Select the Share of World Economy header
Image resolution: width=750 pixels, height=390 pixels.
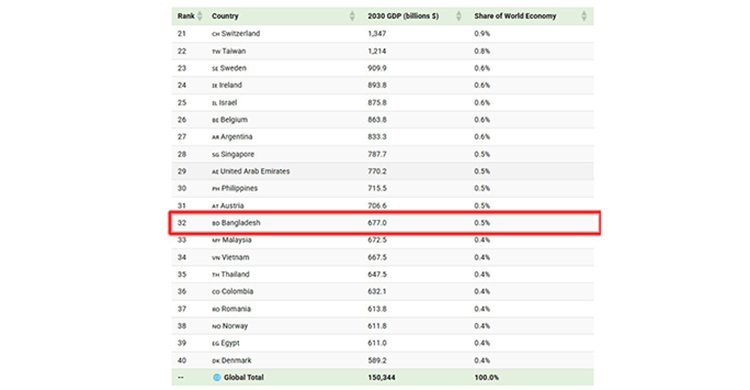coord(515,16)
